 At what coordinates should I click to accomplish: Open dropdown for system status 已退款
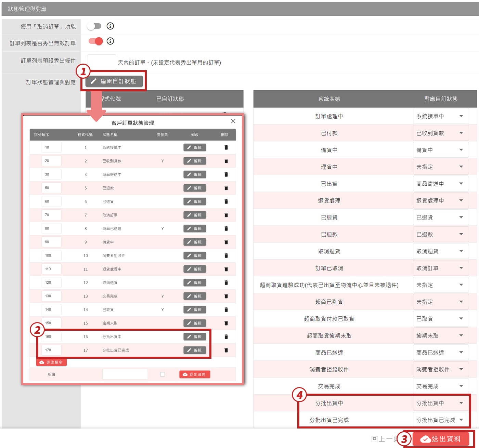click(x=441, y=234)
